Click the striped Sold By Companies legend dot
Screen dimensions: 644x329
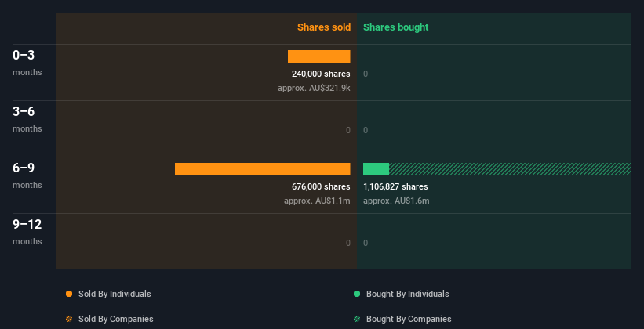coord(69,319)
